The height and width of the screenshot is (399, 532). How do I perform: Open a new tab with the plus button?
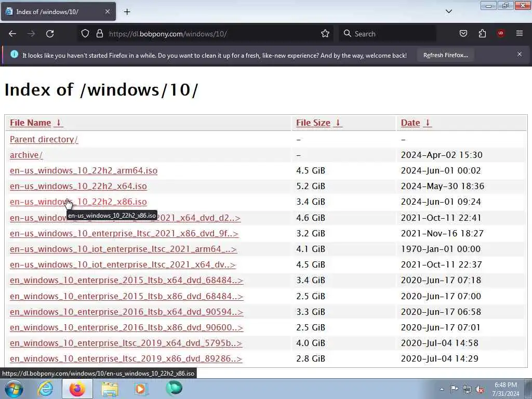(x=127, y=12)
